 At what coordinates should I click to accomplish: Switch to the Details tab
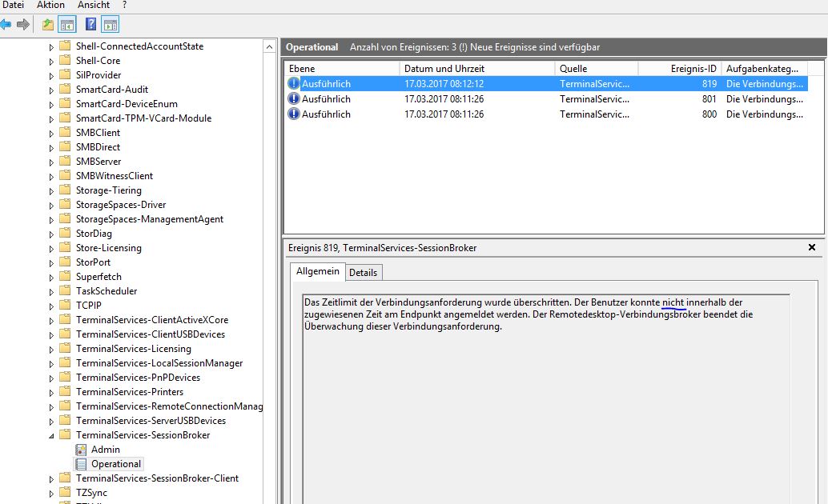click(363, 273)
